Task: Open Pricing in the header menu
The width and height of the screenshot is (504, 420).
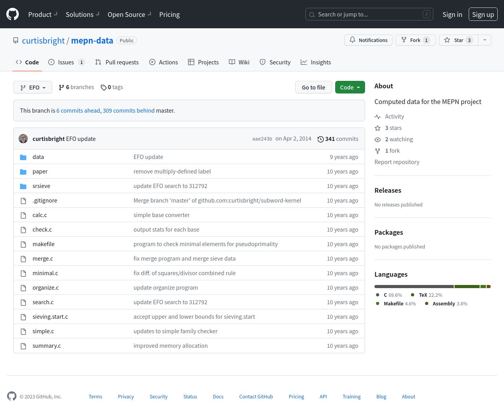Action: [170, 15]
